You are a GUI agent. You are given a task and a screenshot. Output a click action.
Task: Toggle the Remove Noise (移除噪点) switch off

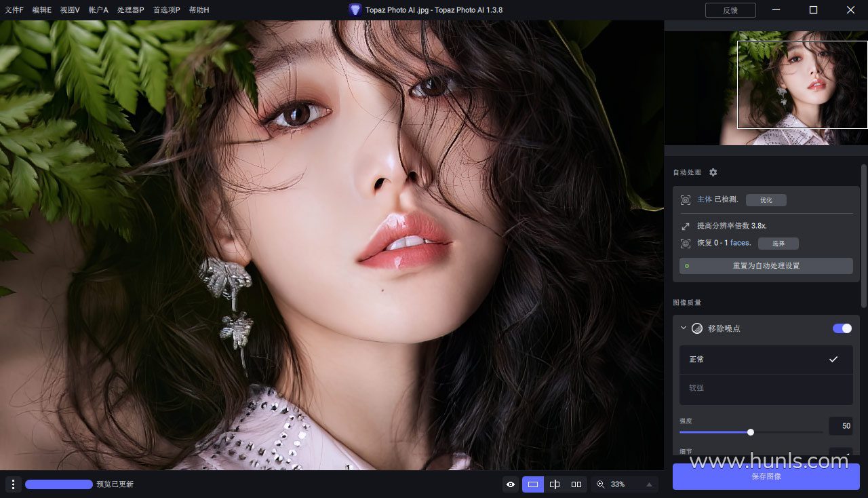coord(842,328)
